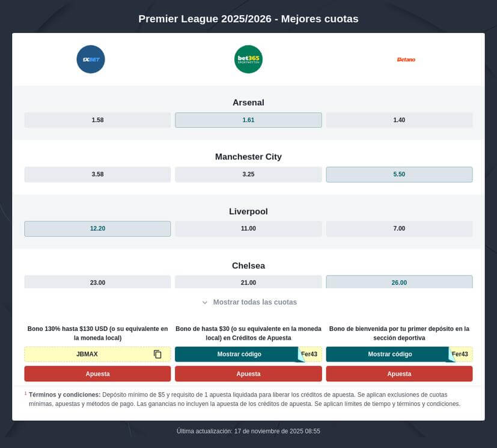Select Arsenal's highlighted 1.61 odds

(248, 120)
